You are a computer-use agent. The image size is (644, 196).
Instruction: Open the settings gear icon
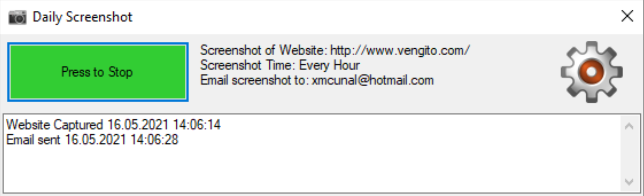[x=591, y=72]
